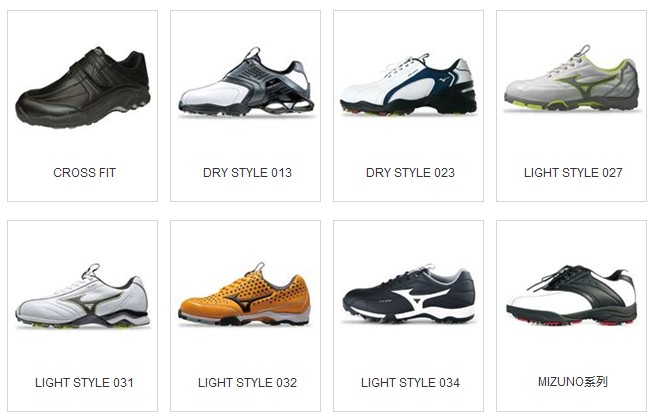Image resolution: width=654 pixels, height=416 pixels.
Task: Open the orange LIGHT STYLE 032 shoe image
Action: [x=245, y=295]
